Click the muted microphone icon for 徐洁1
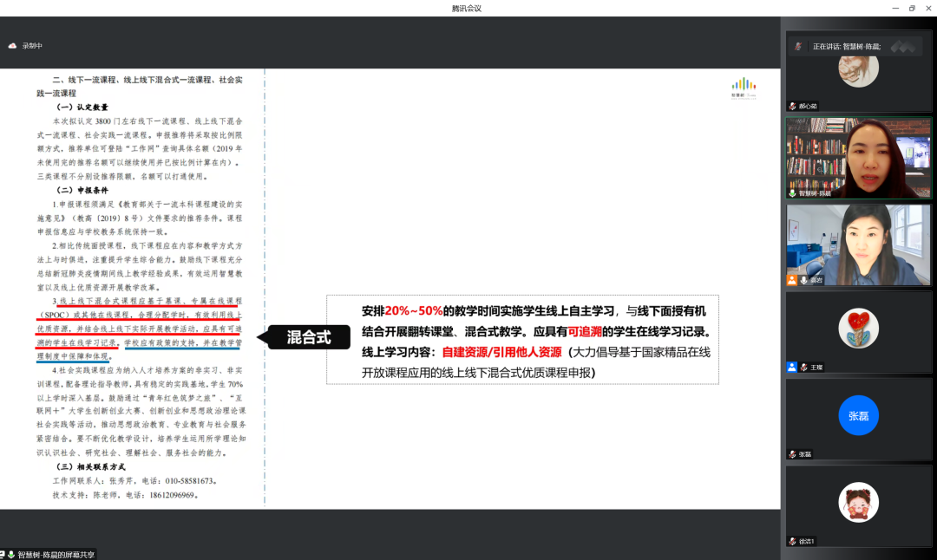The width and height of the screenshot is (937, 560). pos(792,541)
